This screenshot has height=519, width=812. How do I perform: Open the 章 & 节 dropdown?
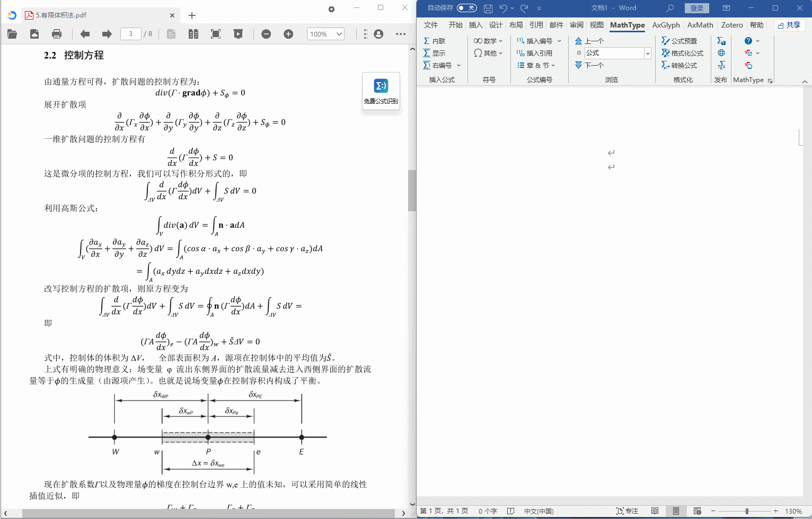(x=536, y=65)
